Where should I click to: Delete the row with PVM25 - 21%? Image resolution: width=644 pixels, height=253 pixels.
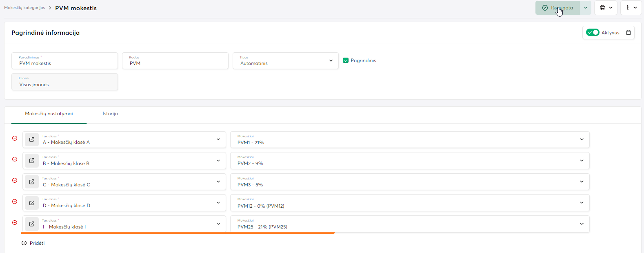point(15,223)
